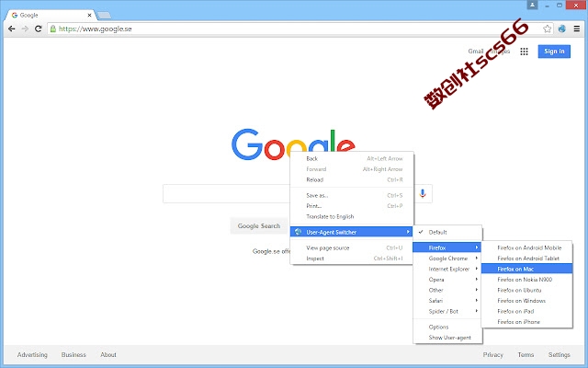Select Firefox on Nokia N900
This screenshot has height=368, width=588.
[x=526, y=280]
